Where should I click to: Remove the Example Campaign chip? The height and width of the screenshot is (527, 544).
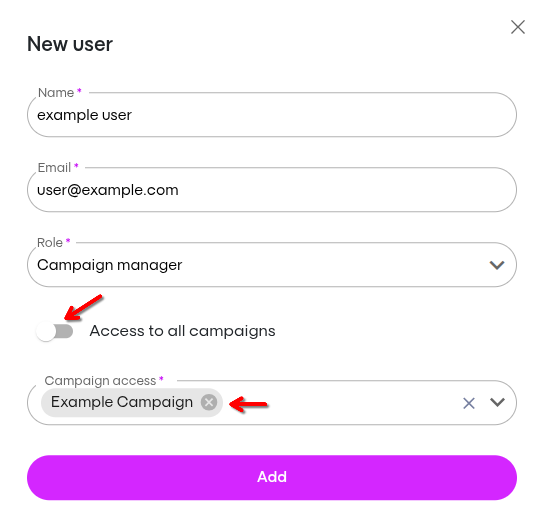click(209, 402)
